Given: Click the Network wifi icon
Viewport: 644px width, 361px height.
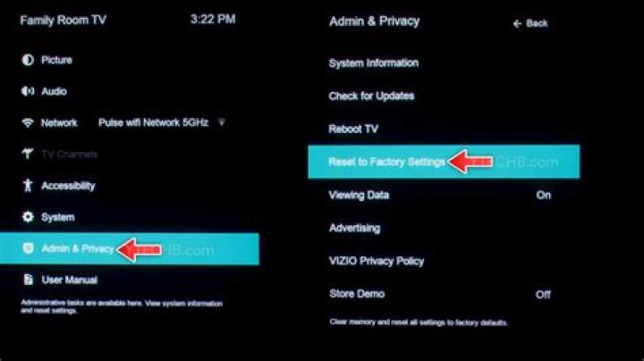Looking at the screenshot, I should [x=28, y=122].
